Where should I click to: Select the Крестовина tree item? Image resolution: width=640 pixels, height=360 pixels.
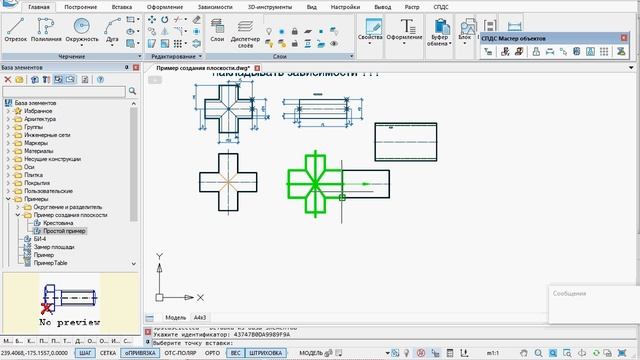click(58, 223)
